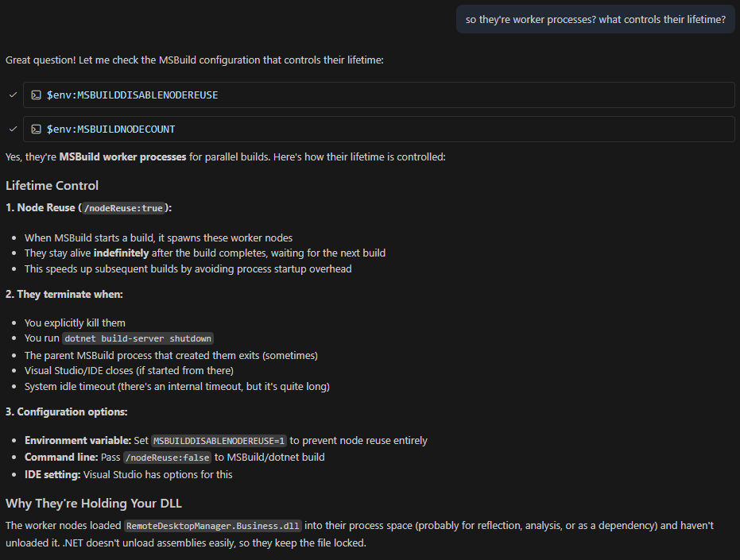Expand the $env:MSBUILDDISABLENODEREUSE command block
Viewport: 740px width, 560px height.
pos(132,95)
